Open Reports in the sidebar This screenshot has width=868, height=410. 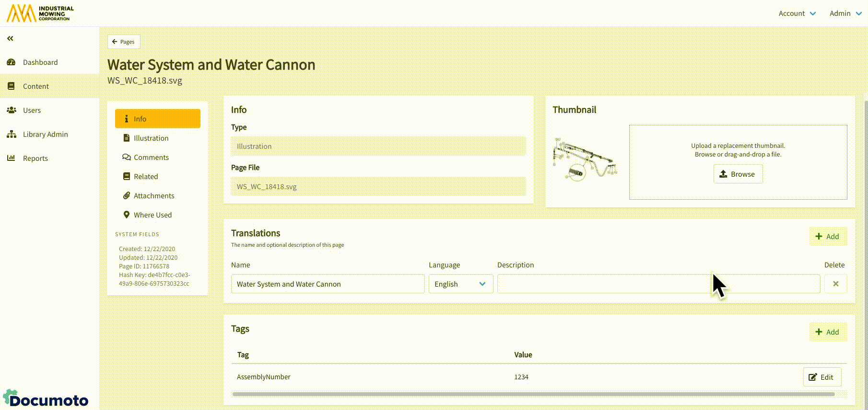pos(35,158)
